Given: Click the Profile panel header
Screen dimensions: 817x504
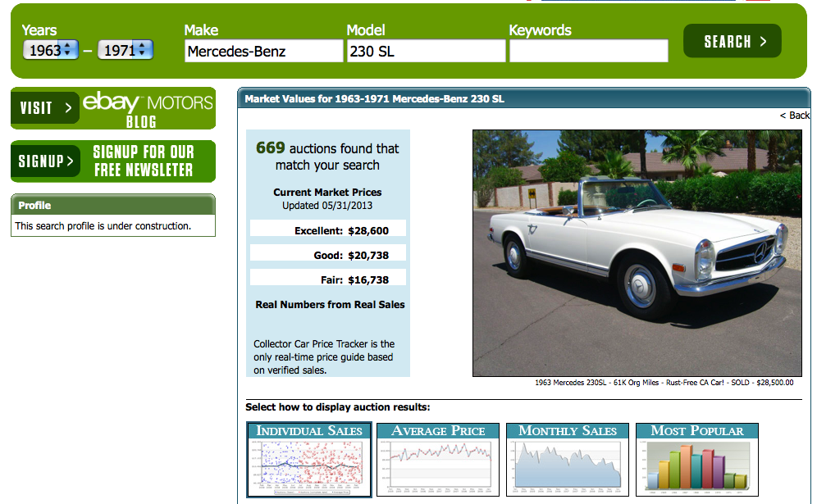Looking at the screenshot, I should tap(113, 205).
